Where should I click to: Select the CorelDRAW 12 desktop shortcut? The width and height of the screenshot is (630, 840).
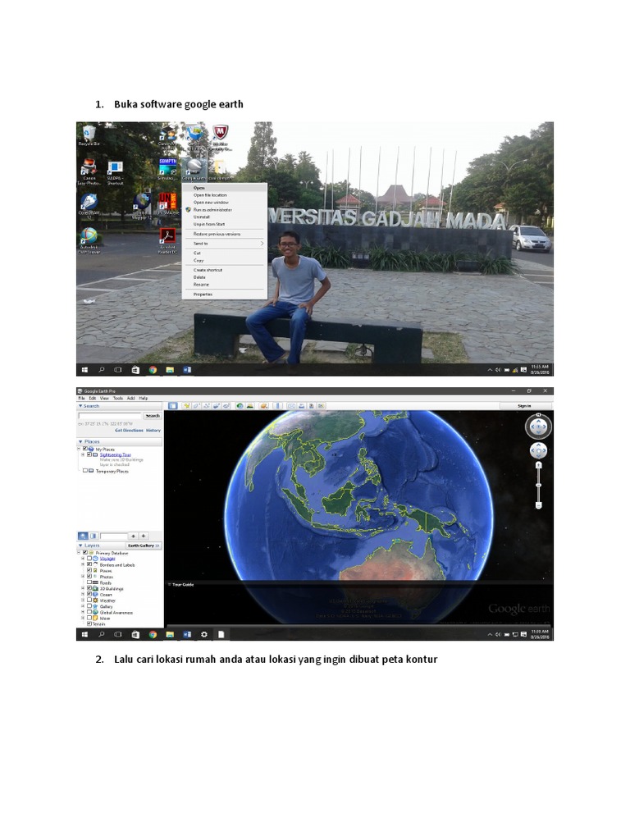89,206
